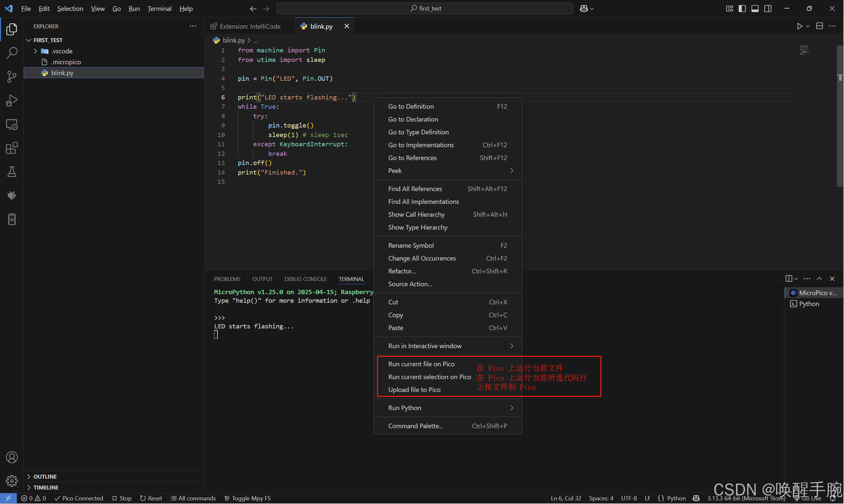Image resolution: width=844 pixels, height=504 pixels.
Task: Open the Manage gear icon
Action: (x=12, y=481)
